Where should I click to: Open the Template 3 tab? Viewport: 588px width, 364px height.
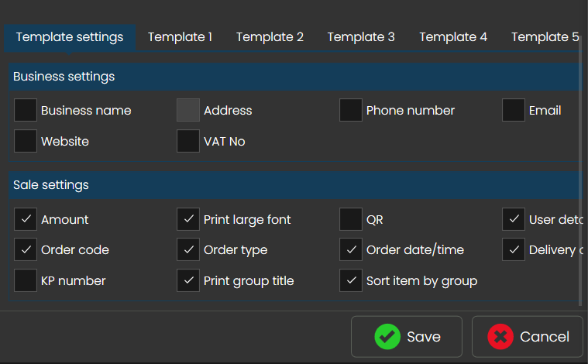[361, 37]
